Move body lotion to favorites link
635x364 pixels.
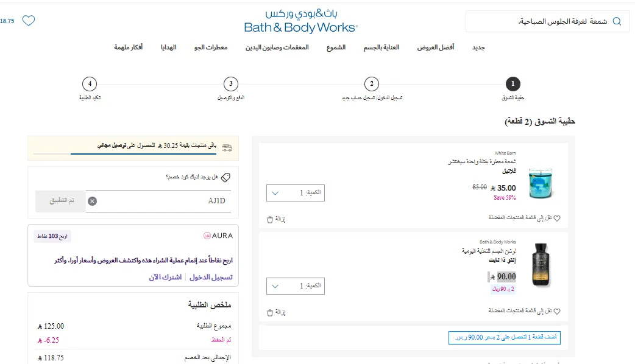pyautogui.click(x=520, y=310)
